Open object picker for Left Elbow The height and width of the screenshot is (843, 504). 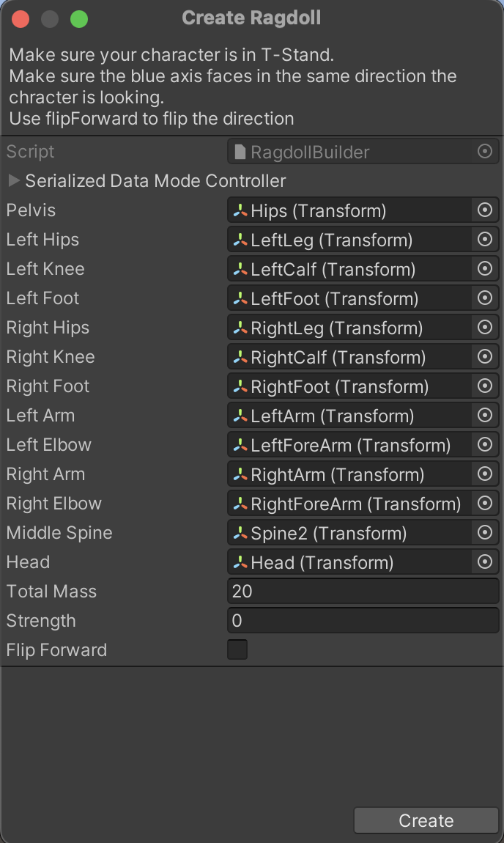pyautogui.click(x=484, y=445)
